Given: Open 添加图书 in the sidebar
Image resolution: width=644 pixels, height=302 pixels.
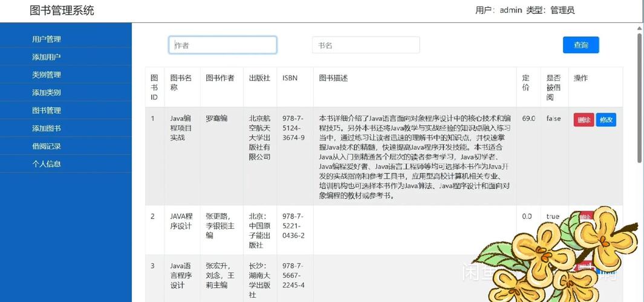Looking at the screenshot, I should pos(47,129).
